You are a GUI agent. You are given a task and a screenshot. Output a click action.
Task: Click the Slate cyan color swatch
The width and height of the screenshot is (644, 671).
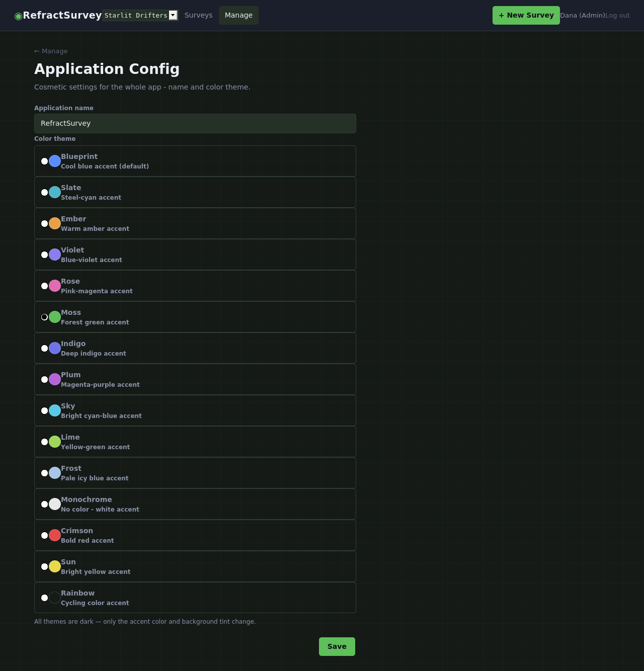click(55, 192)
